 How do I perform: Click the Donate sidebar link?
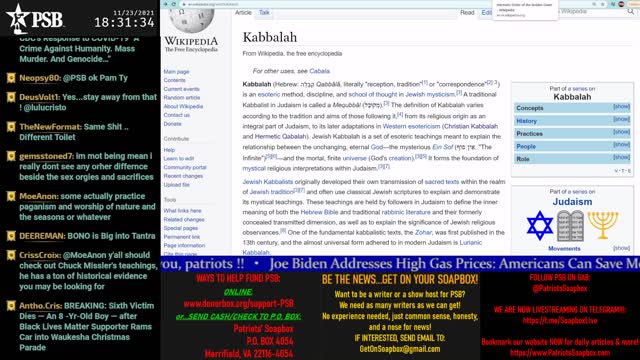click(x=172, y=124)
